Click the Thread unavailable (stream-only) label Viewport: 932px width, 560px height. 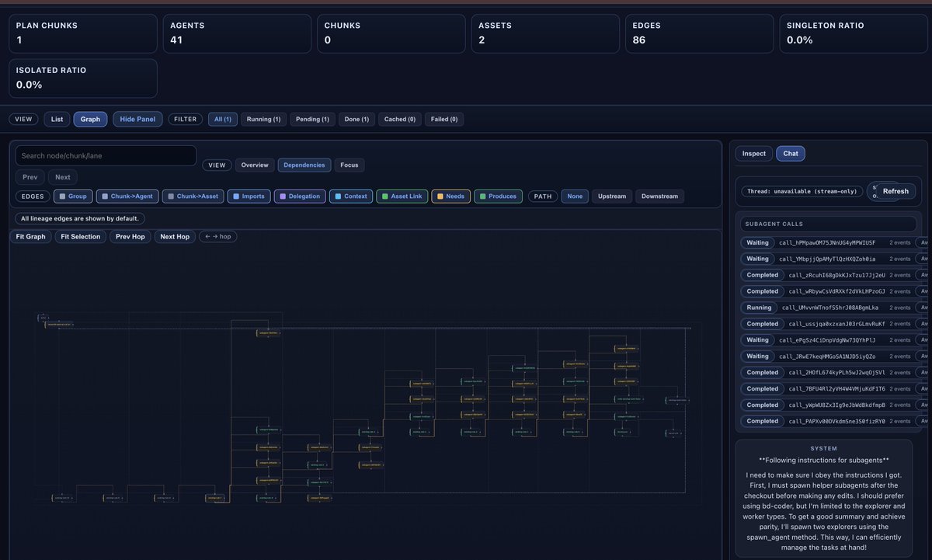[x=802, y=191]
